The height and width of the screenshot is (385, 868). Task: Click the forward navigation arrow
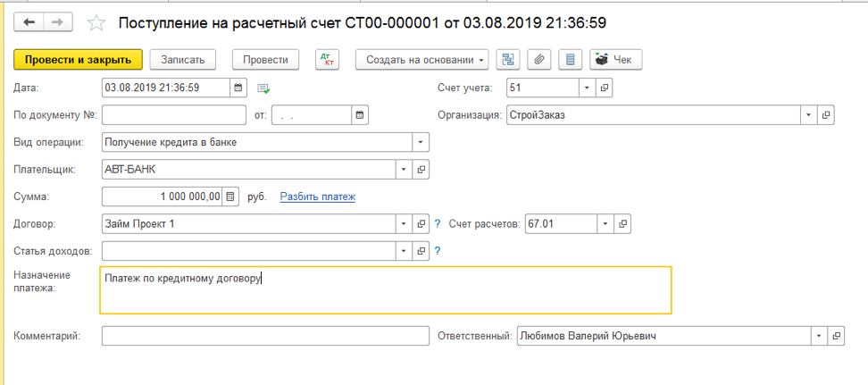click(57, 21)
